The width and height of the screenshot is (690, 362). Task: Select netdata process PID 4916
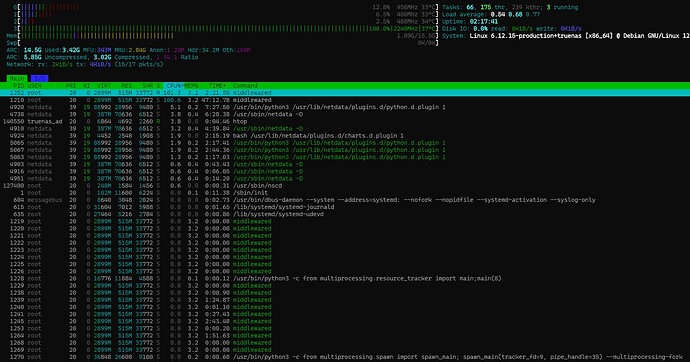(345, 172)
